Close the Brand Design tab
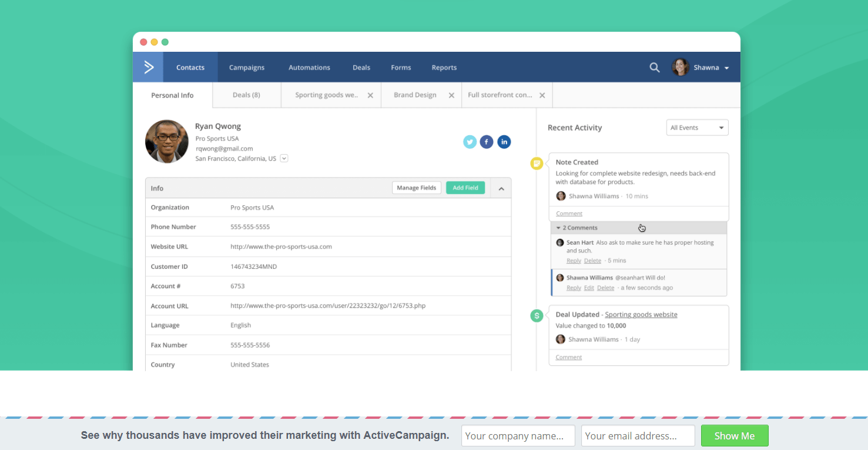The image size is (868, 450). pos(451,95)
